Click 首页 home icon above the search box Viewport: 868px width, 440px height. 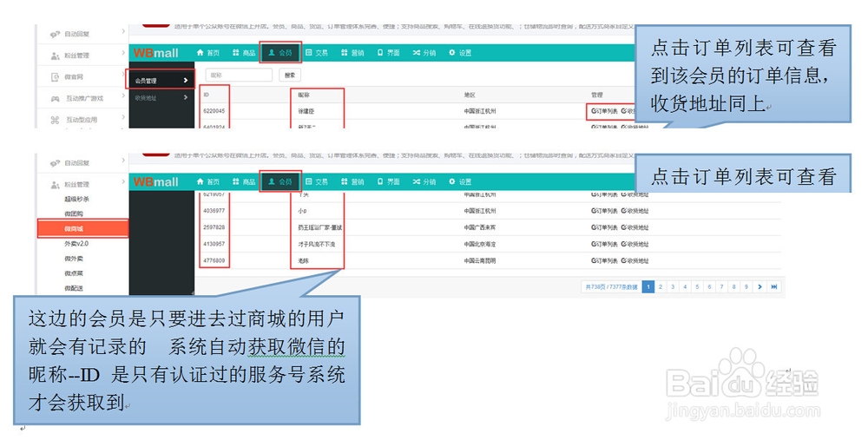pos(201,53)
